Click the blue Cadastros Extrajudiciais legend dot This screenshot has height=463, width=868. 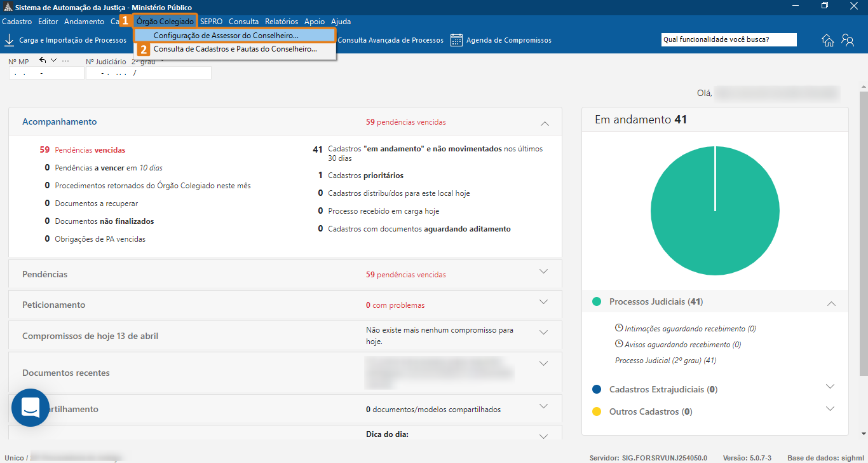point(596,389)
